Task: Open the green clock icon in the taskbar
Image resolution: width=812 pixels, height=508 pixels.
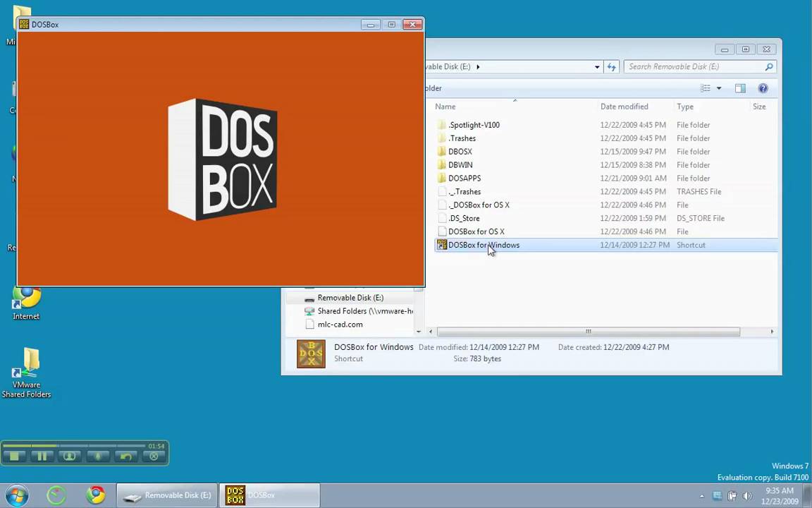Action: pyautogui.click(x=56, y=495)
